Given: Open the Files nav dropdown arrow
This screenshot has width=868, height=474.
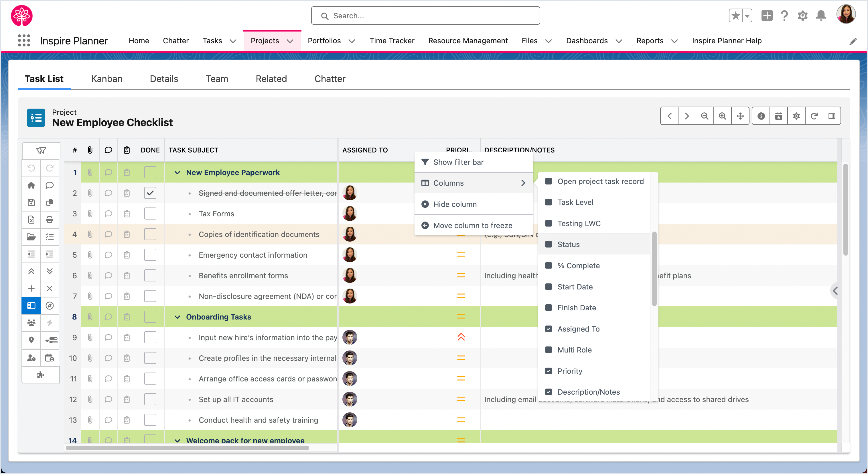Looking at the screenshot, I should (x=549, y=41).
